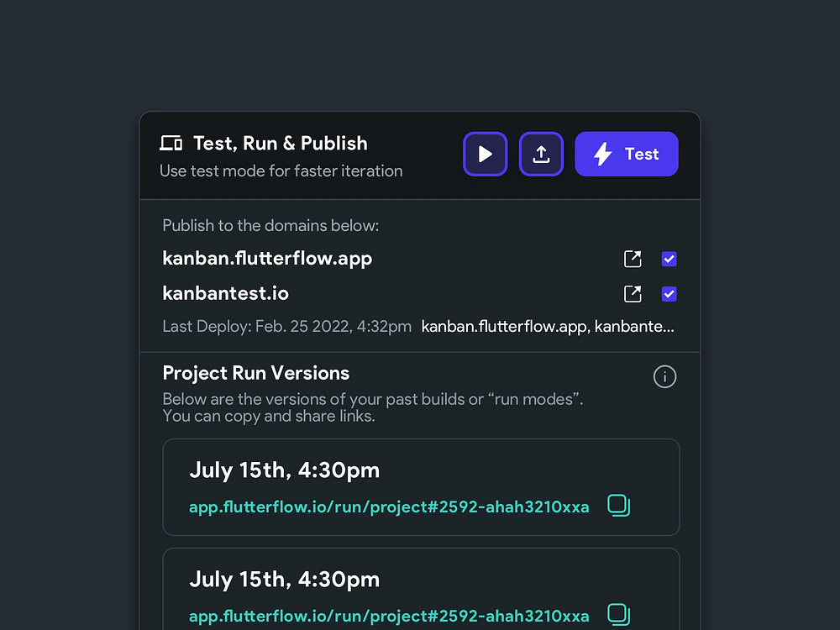Click the Test, Run & Publish title
Image resolution: width=840 pixels, height=630 pixels.
281,144
